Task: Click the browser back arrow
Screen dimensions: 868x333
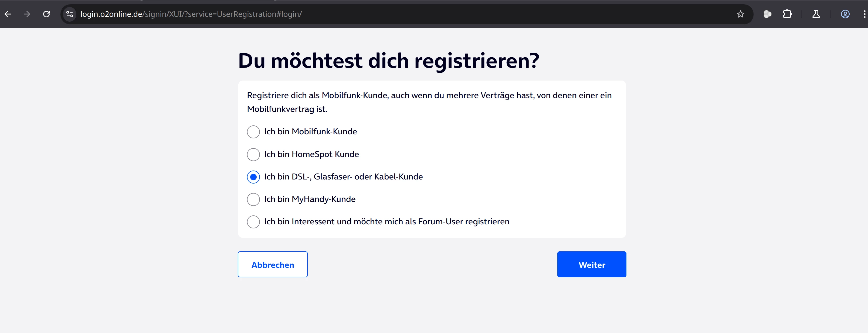Action: click(8, 14)
